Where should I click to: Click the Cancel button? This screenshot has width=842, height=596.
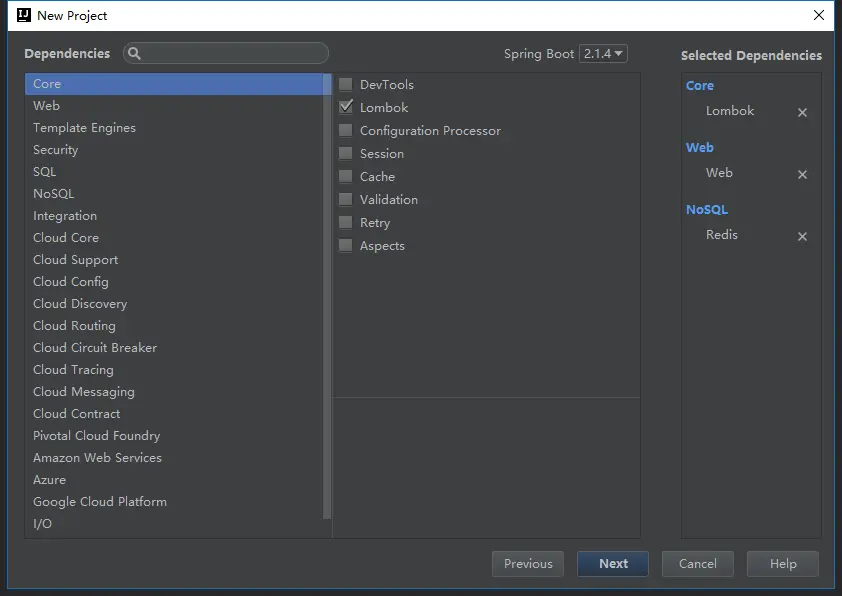pos(698,564)
